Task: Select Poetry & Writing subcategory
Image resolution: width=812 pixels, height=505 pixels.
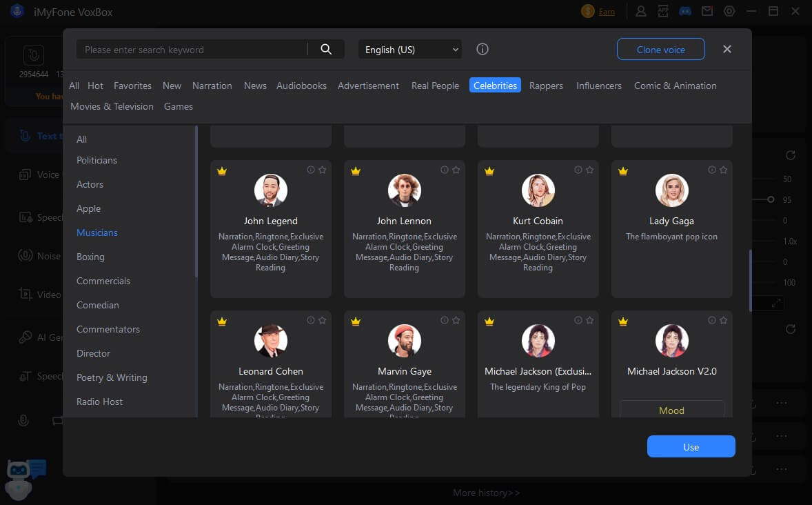Action: tap(112, 377)
